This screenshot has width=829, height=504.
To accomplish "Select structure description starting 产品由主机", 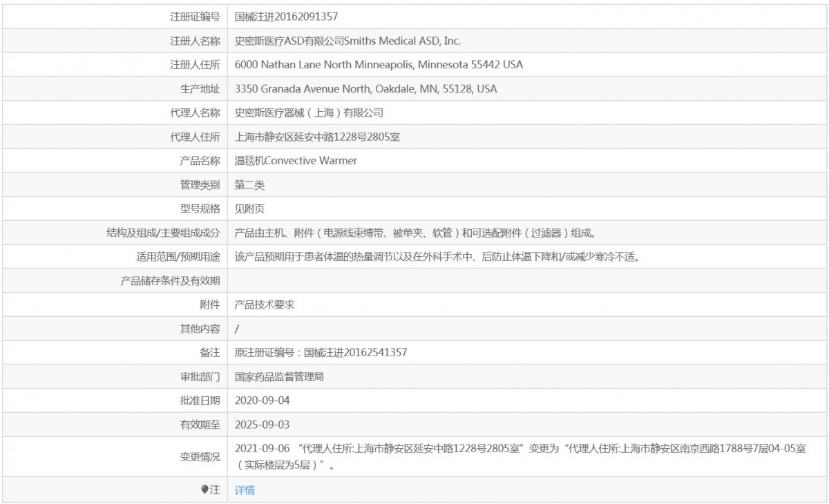I will [415, 233].
